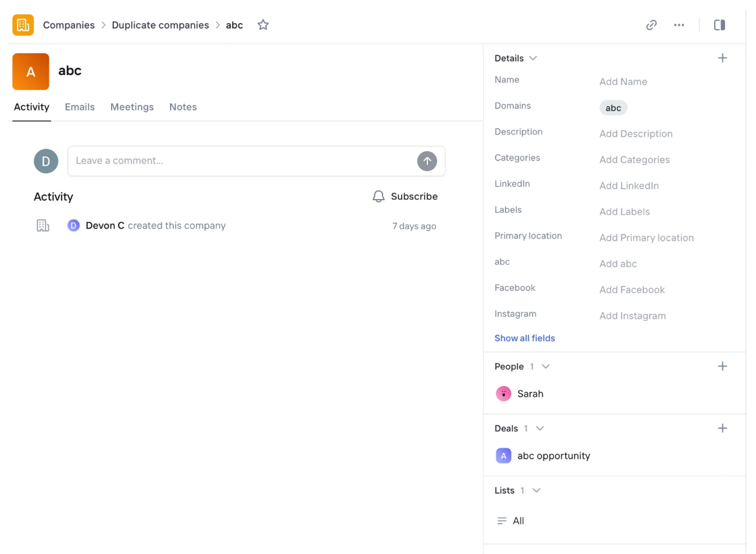Image resolution: width=756 pixels, height=554 pixels.
Task: Click the building icon beside the creation entry
Action: pos(43,225)
